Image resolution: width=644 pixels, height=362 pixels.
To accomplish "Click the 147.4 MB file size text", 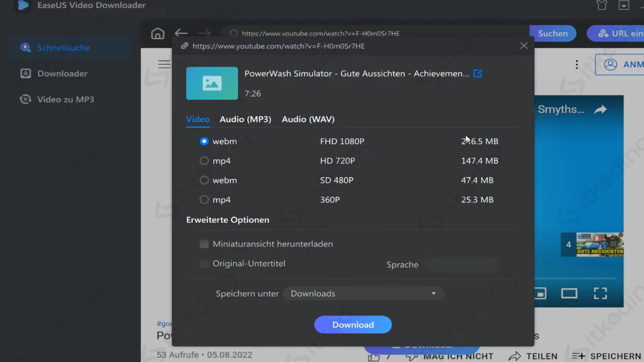I will (x=479, y=161).
